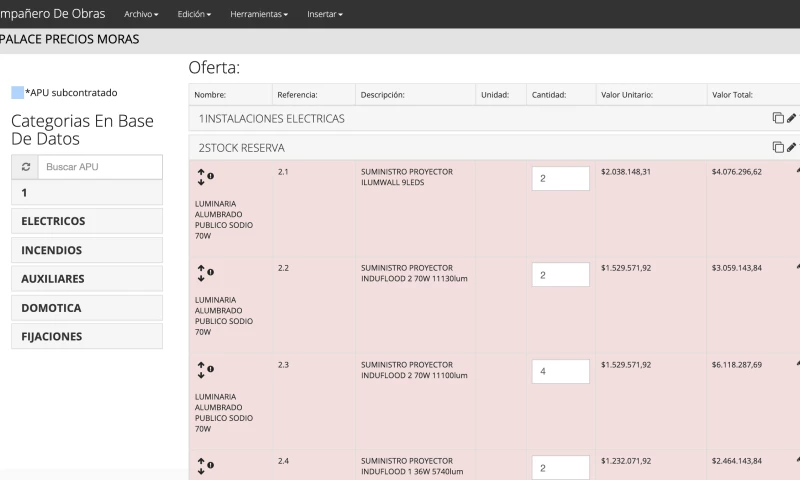800x480 pixels.
Task: Click quantity field of item 2.3
Action: [x=560, y=371]
